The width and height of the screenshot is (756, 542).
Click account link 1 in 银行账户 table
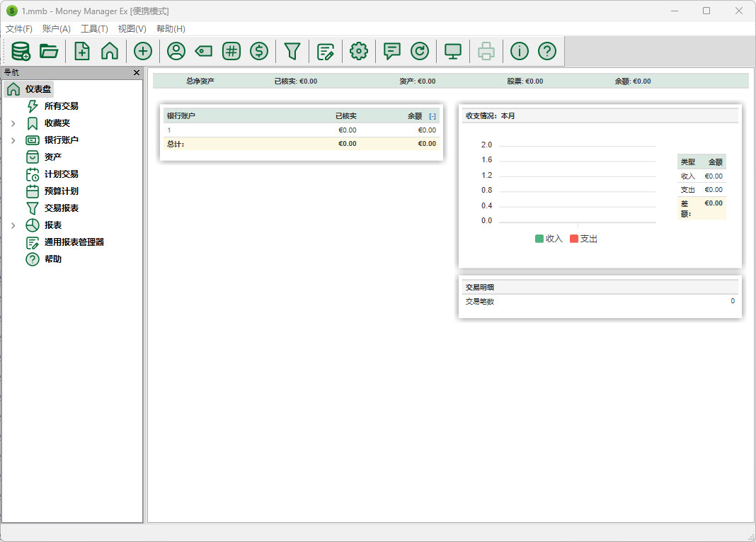[x=168, y=130]
